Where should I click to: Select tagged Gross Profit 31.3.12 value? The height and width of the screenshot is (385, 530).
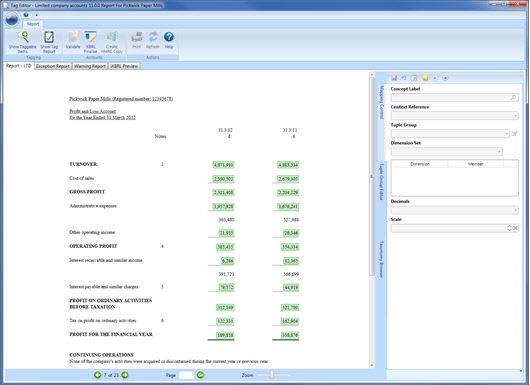point(223,193)
